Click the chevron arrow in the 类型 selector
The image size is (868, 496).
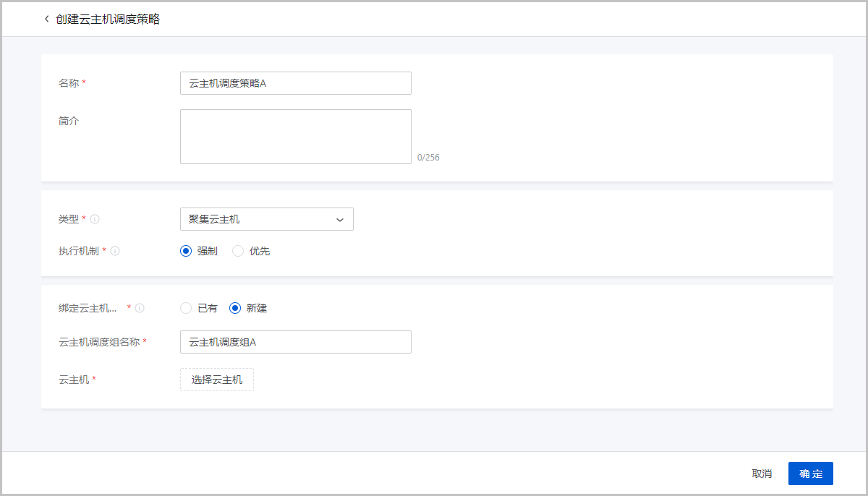340,220
